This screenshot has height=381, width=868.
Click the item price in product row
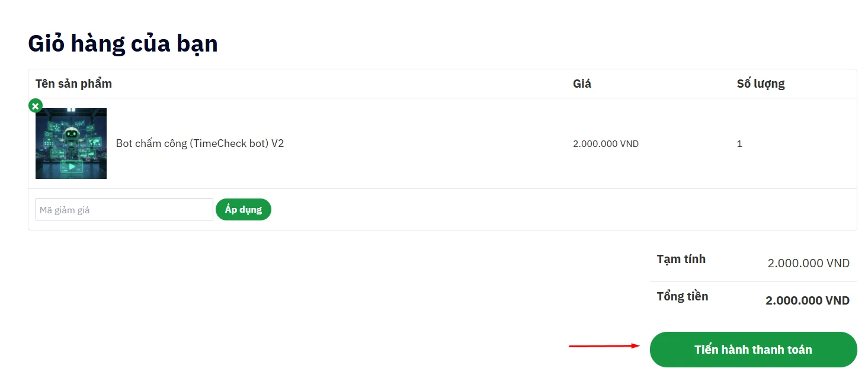pyautogui.click(x=606, y=144)
